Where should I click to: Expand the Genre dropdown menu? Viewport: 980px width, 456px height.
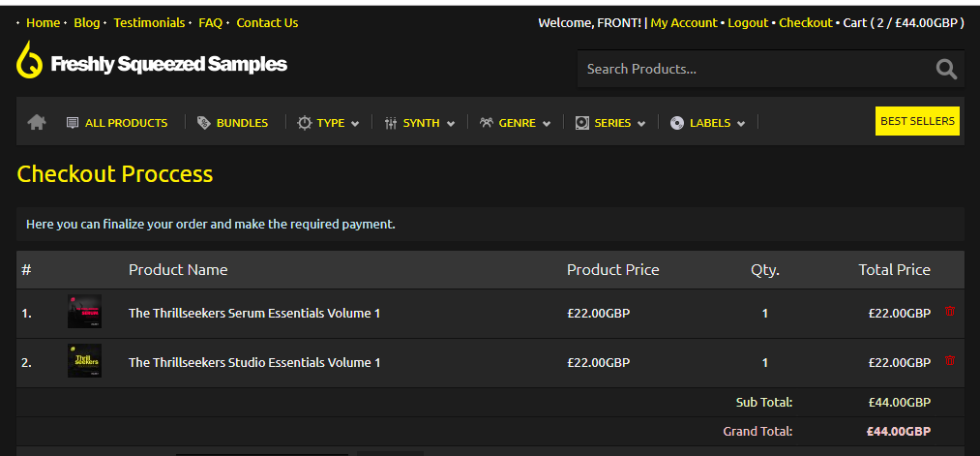pos(516,123)
